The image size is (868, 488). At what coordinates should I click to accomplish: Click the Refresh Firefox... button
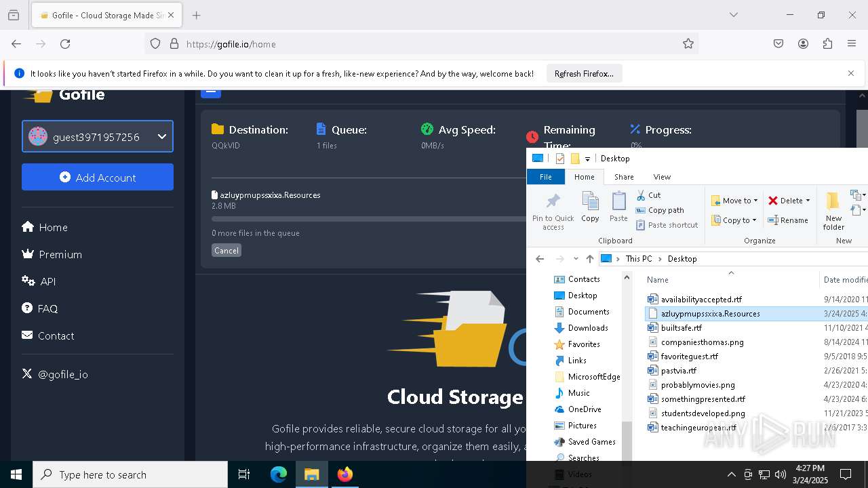tap(584, 73)
